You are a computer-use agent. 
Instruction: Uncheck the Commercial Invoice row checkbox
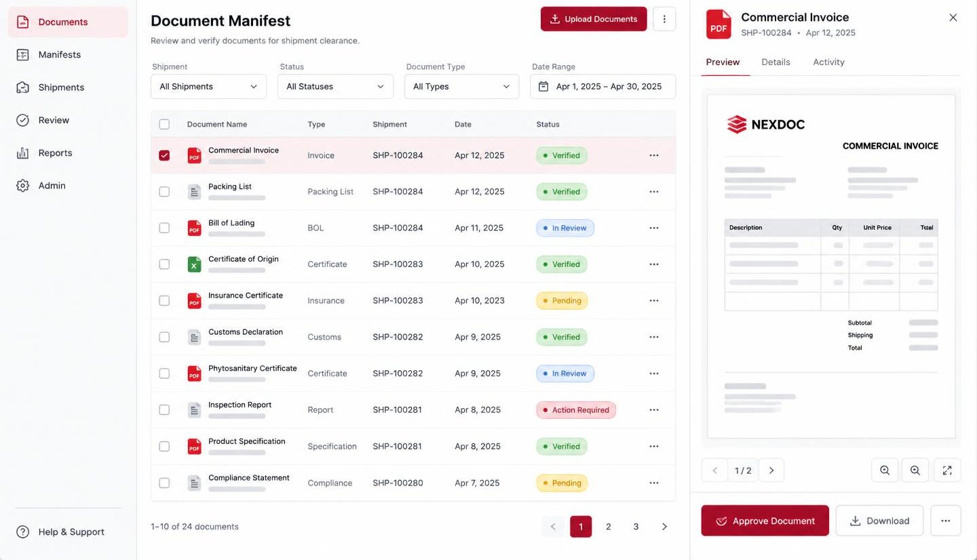pos(164,155)
